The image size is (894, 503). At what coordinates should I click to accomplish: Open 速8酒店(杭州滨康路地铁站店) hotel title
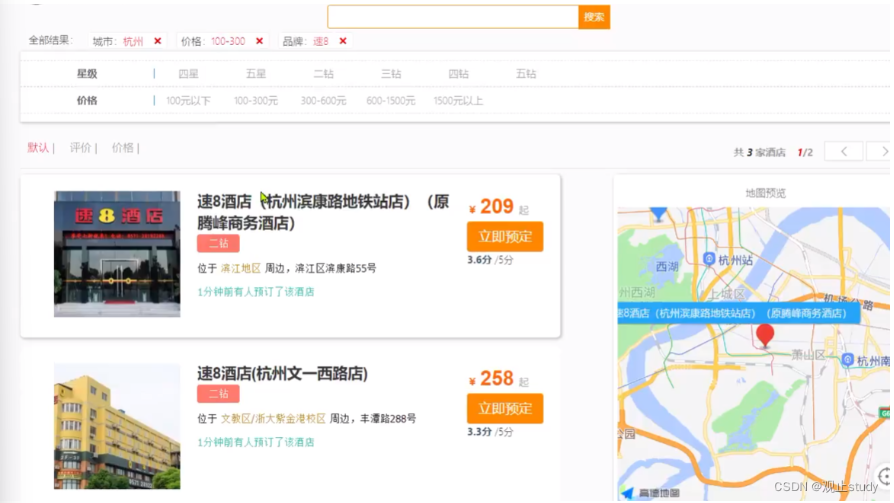tap(323, 212)
